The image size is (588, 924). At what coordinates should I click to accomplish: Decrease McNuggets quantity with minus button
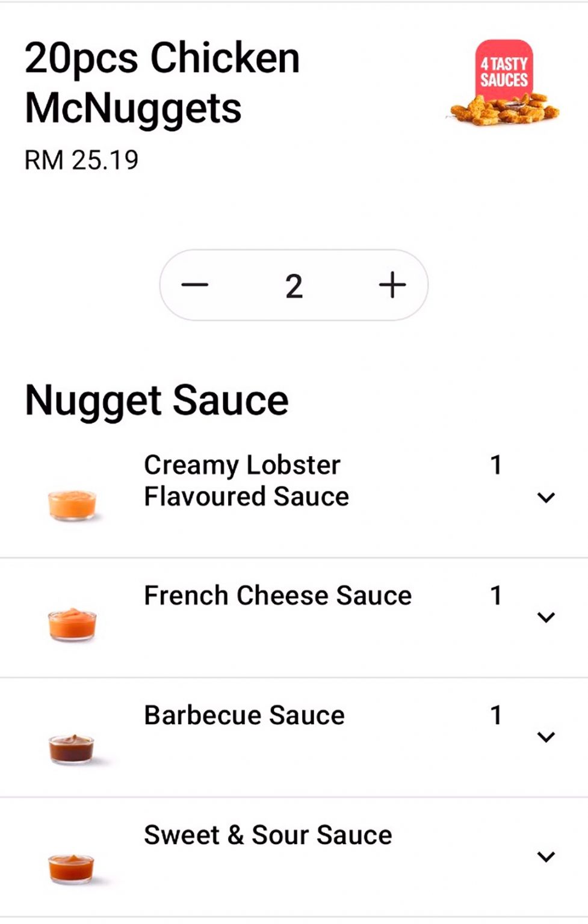click(195, 285)
